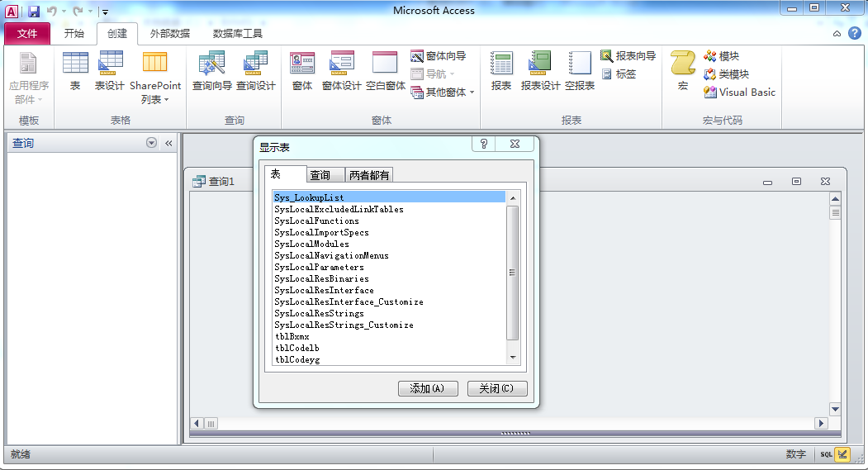Click the 关闭(C) button
The width and height of the screenshot is (868, 470).
pos(497,388)
